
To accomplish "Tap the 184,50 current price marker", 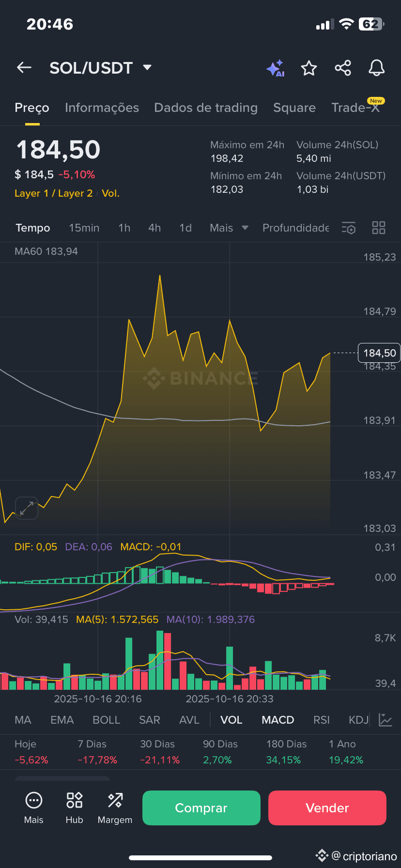I will pos(380,353).
